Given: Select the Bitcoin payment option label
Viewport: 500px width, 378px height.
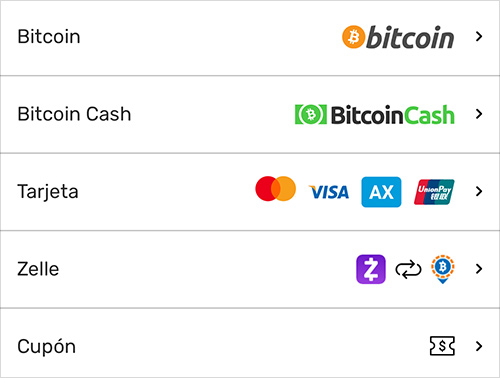Looking at the screenshot, I should 49,37.
